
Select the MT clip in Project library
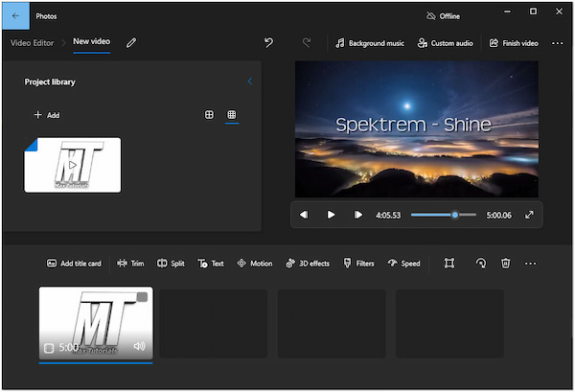click(x=72, y=165)
